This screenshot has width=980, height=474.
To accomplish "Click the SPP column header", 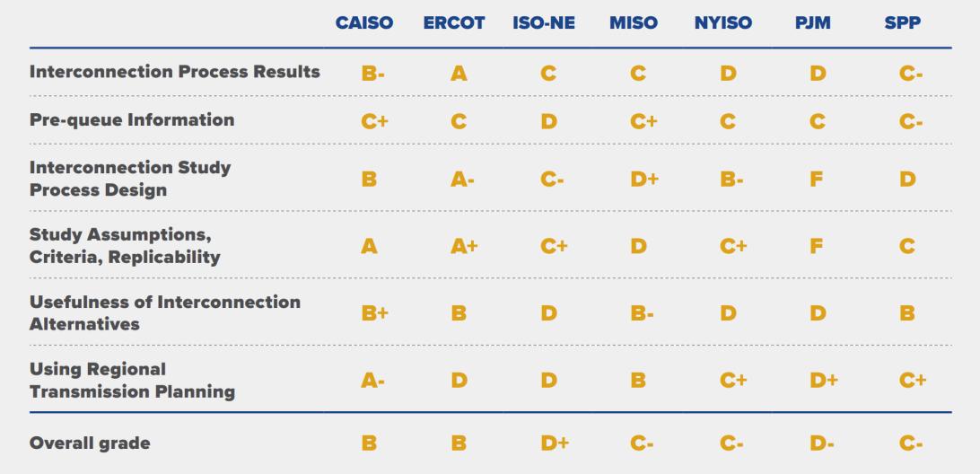I will tap(902, 24).
